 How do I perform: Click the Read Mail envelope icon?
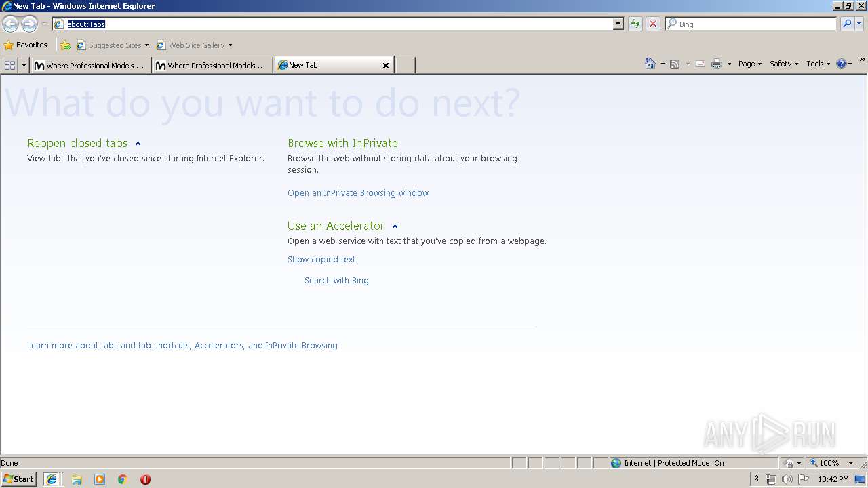click(x=701, y=64)
